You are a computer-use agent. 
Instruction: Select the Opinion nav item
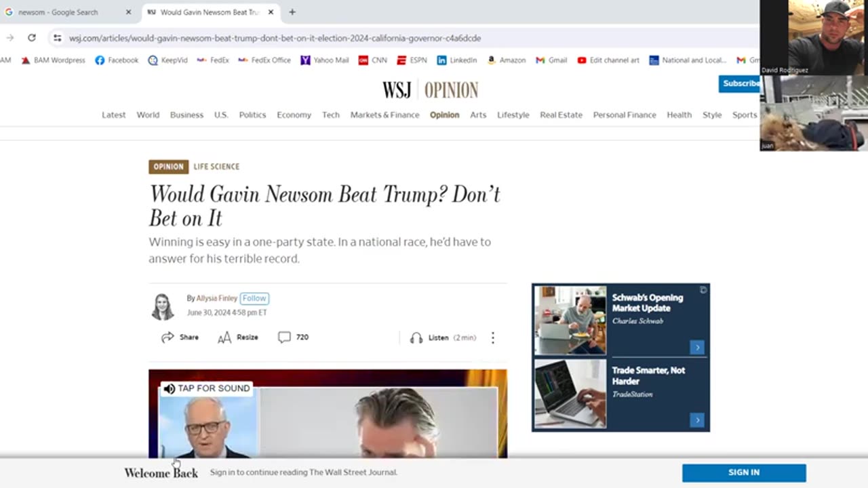[x=444, y=115]
